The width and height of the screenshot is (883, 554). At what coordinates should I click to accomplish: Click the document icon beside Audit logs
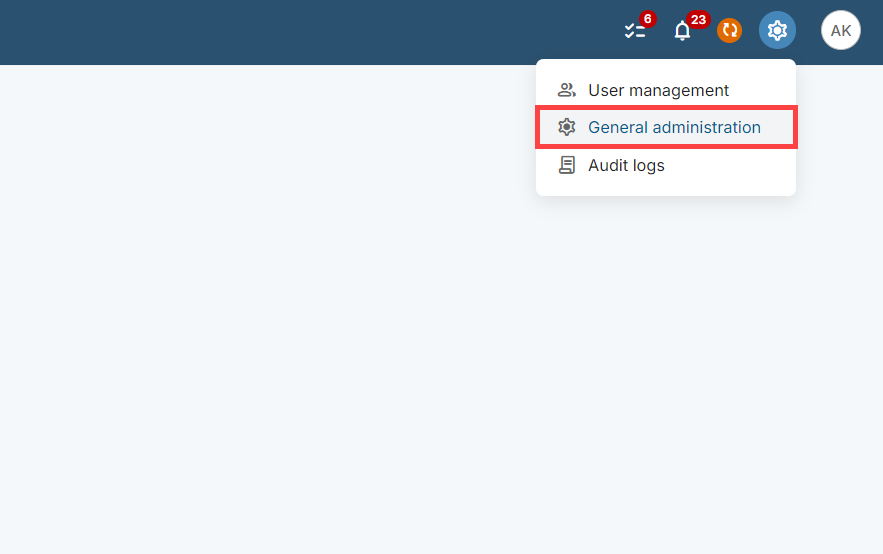point(567,165)
